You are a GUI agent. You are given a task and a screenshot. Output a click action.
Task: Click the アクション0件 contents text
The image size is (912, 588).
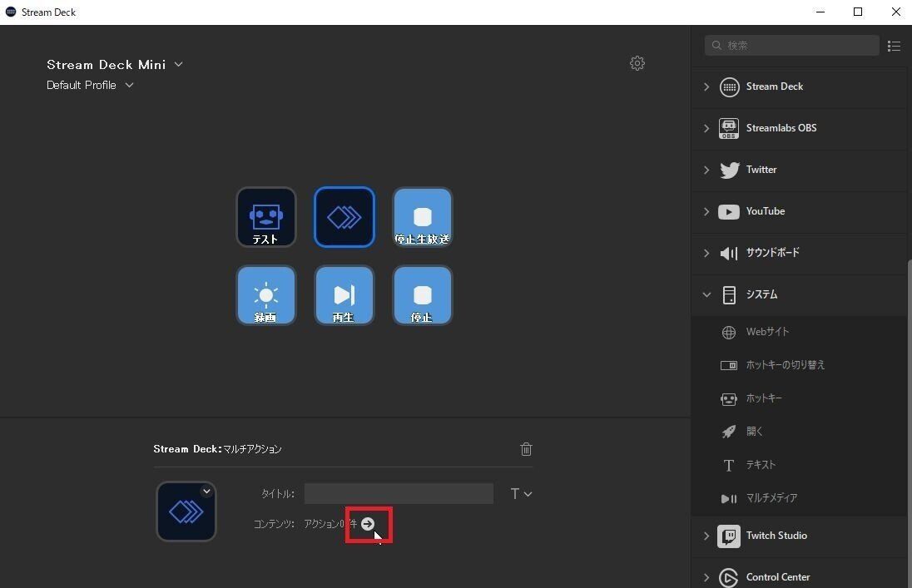(330, 524)
